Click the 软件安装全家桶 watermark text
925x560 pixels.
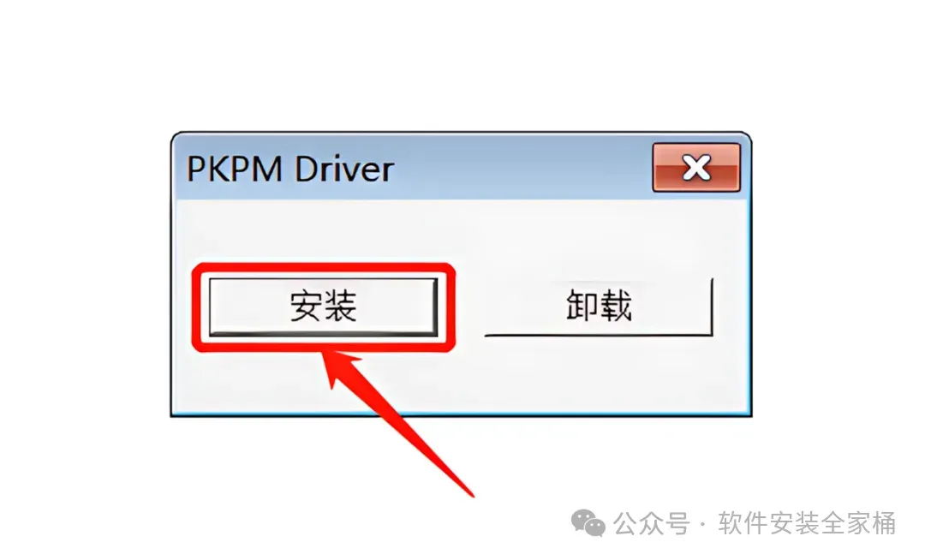[807, 523]
